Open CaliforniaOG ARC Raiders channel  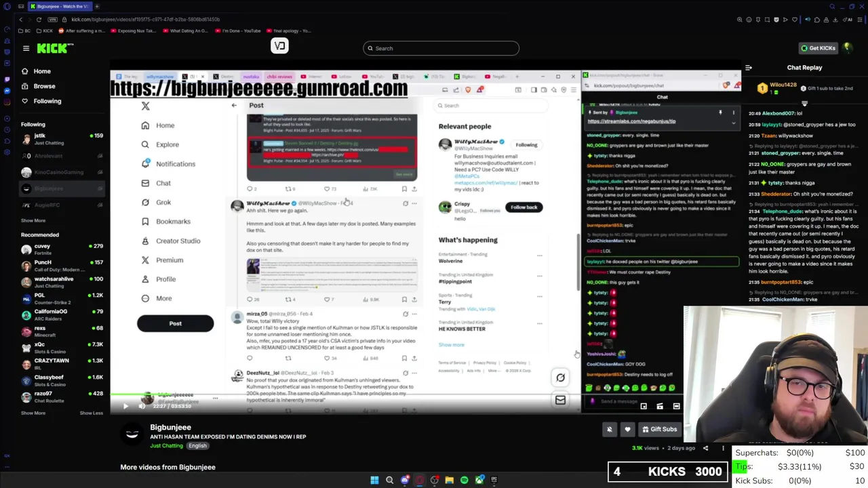click(x=62, y=314)
